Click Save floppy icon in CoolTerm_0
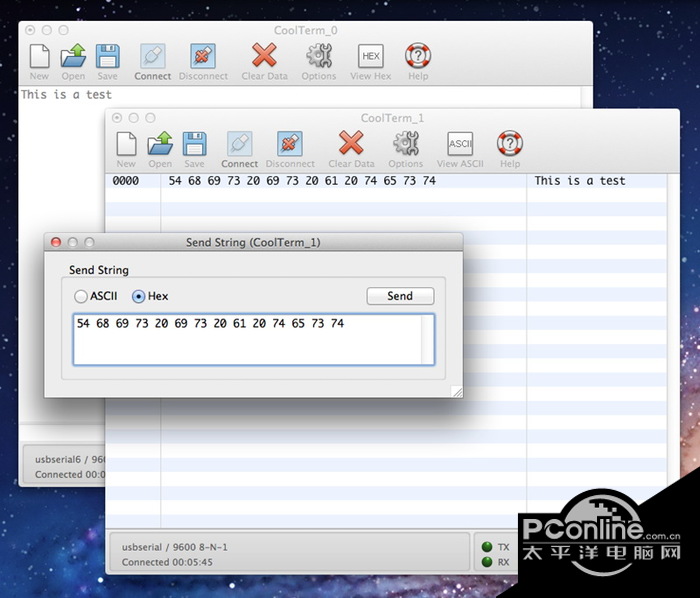 [x=108, y=56]
